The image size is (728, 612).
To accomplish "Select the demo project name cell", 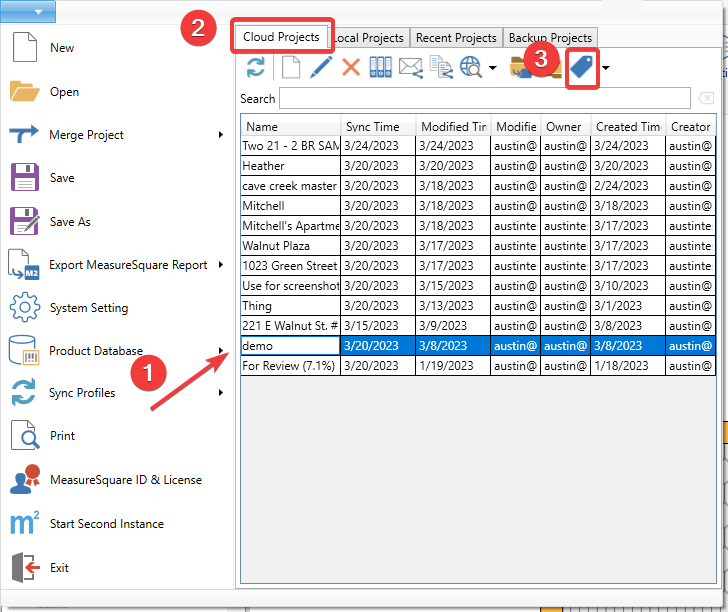I will tap(291, 345).
